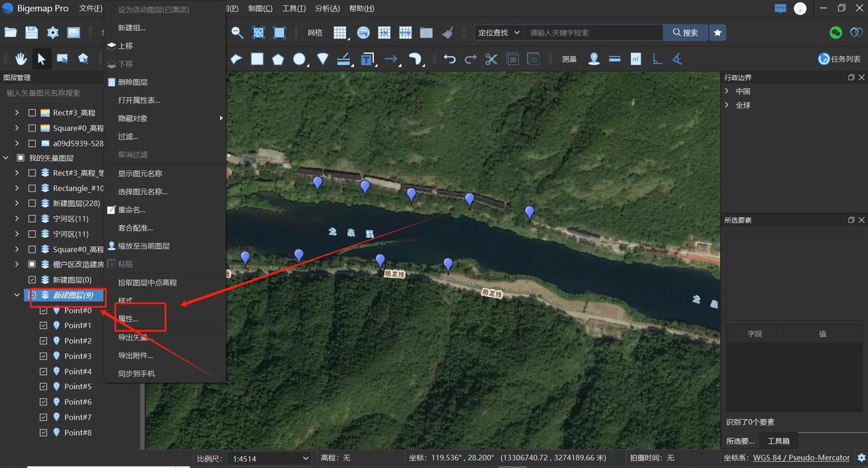Expand the 新建图层(228) layer
Image resolution: width=868 pixels, height=468 pixels.
click(x=17, y=204)
